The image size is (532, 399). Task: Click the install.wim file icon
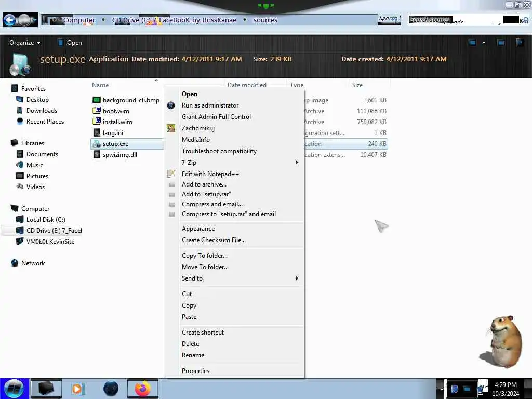point(97,122)
